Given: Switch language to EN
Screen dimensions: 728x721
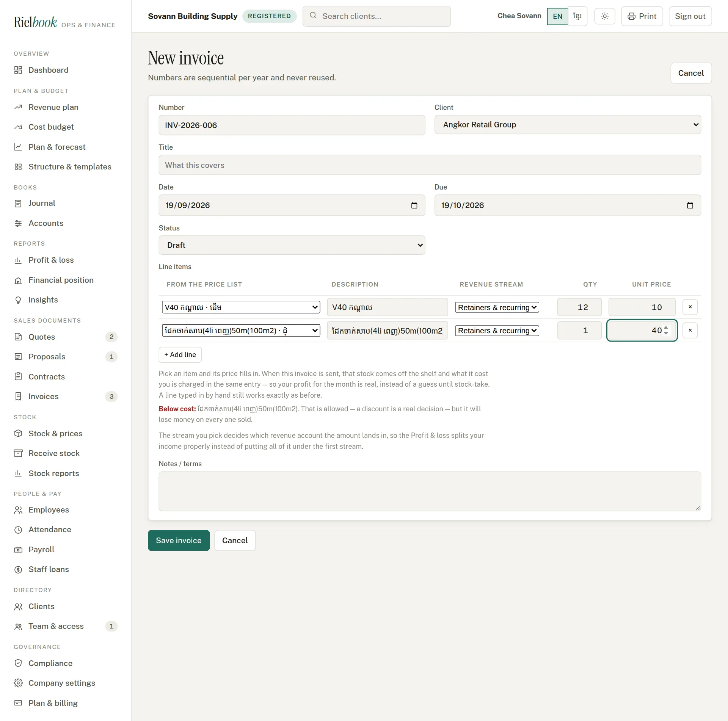Looking at the screenshot, I should [x=557, y=16].
